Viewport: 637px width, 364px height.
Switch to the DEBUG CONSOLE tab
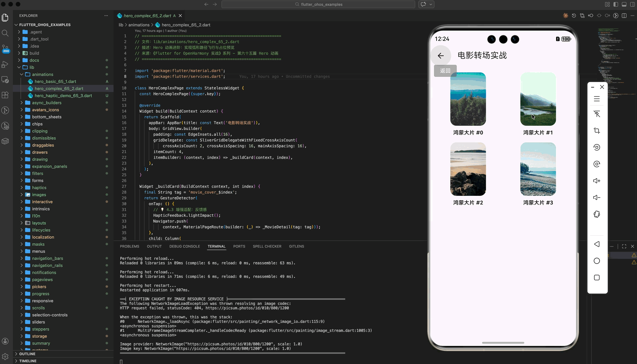(184, 246)
